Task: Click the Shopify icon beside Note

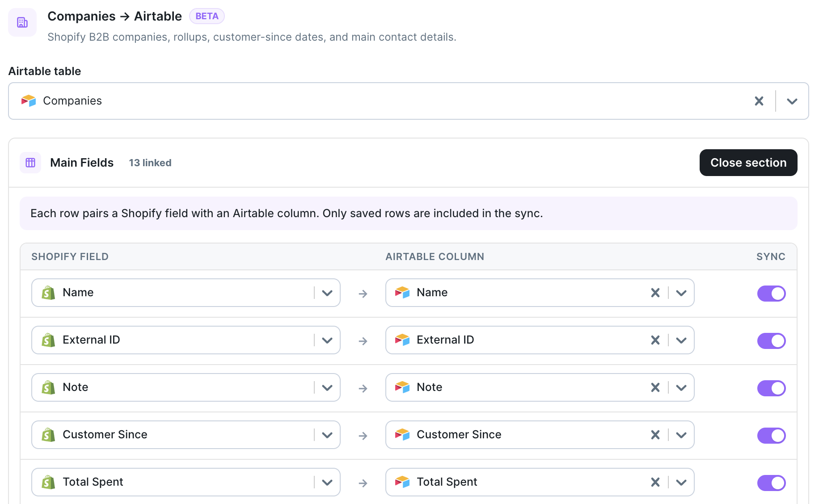Action: tap(48, 387)
